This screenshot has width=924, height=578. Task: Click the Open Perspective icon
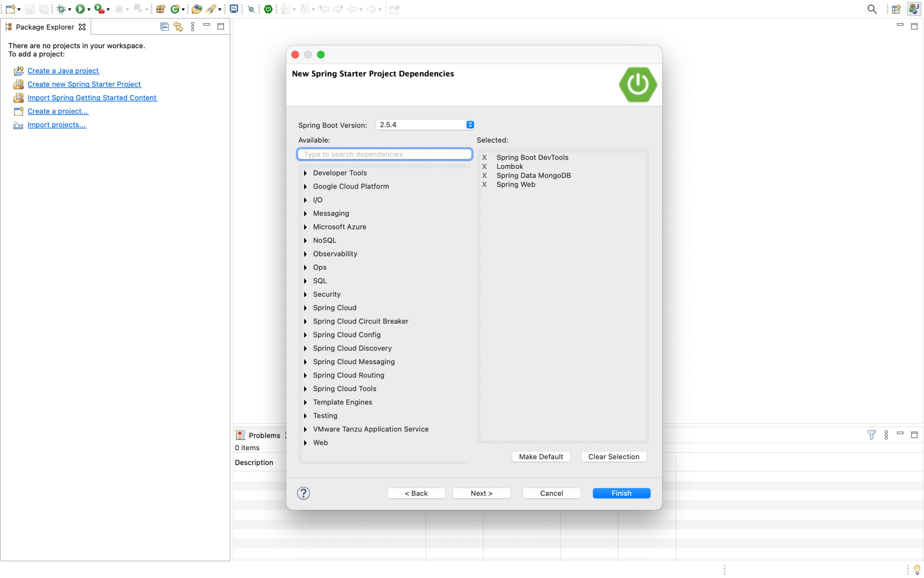tap(896, 9)
